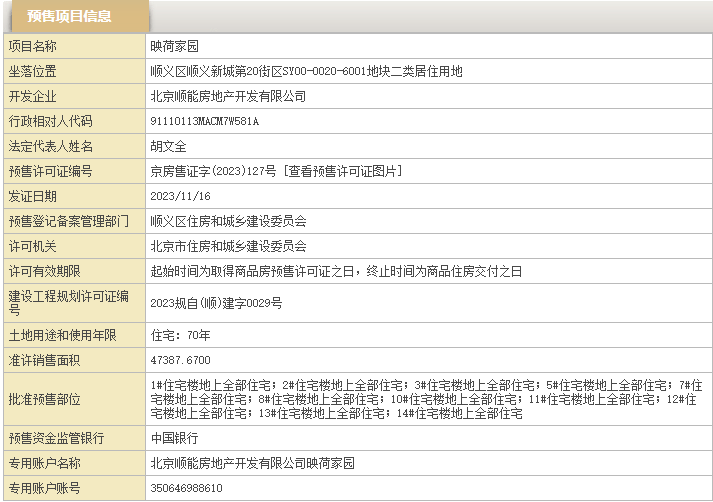The image size is (713, 502).
Task: Click 北京市住房和城乡建设委员会 value
Action: click(228, 246)
